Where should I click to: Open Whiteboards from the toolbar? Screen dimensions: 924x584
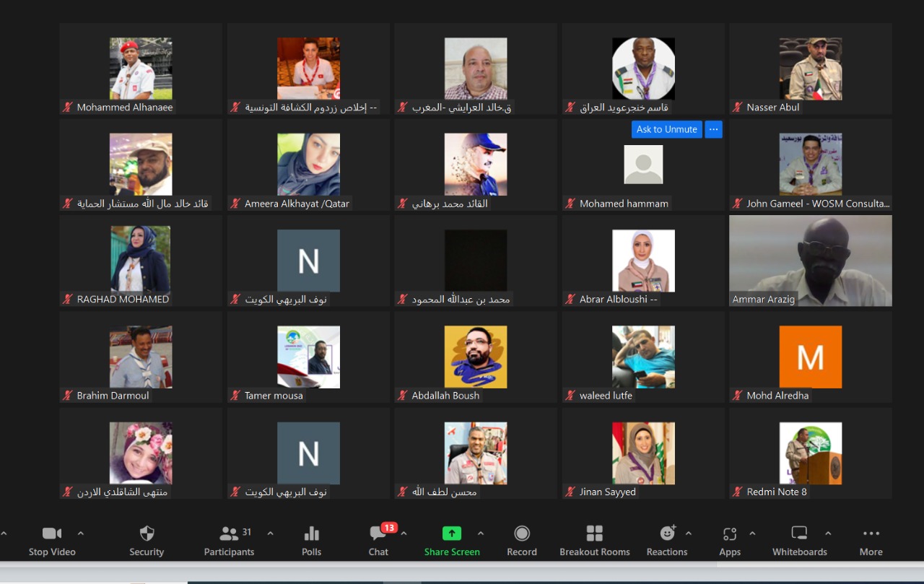[x=799, y=534]
